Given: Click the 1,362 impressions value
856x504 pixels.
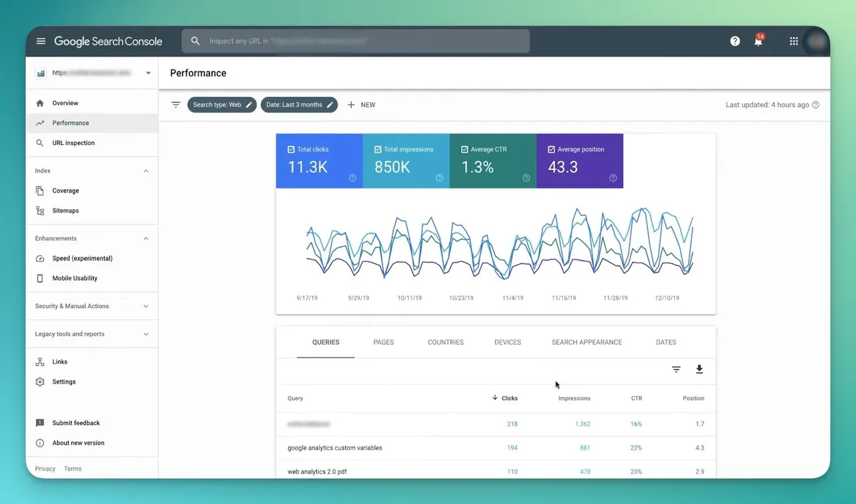Looking at the screenshot, I should click(x=582, y=424).
